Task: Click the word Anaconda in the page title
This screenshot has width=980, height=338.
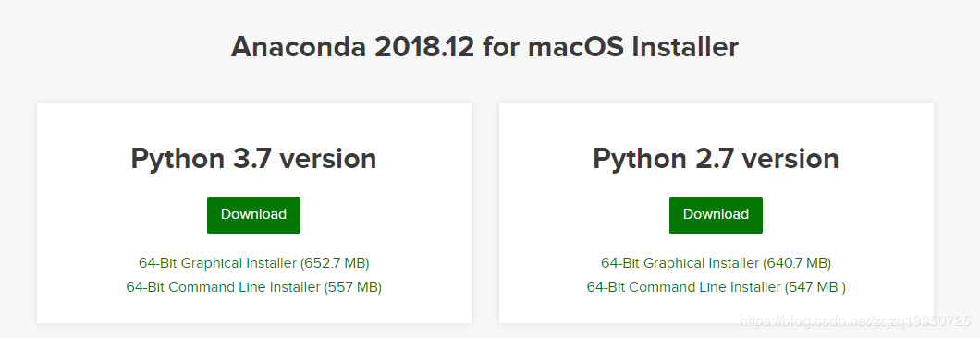Action: 298,47
